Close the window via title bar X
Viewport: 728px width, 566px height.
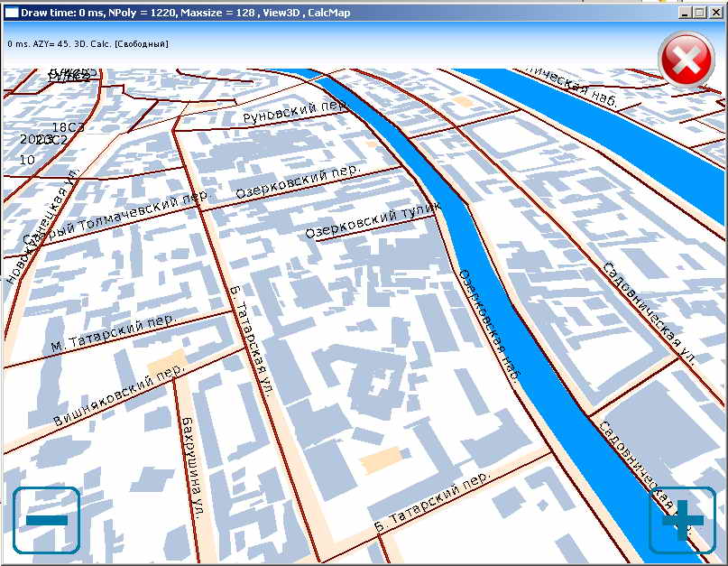coord(715,13)
